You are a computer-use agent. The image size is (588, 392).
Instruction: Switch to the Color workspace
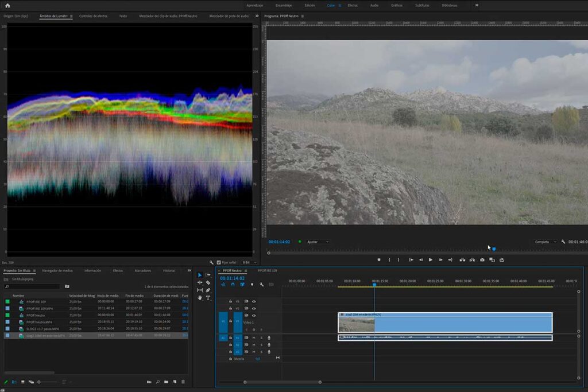(331, 5)
